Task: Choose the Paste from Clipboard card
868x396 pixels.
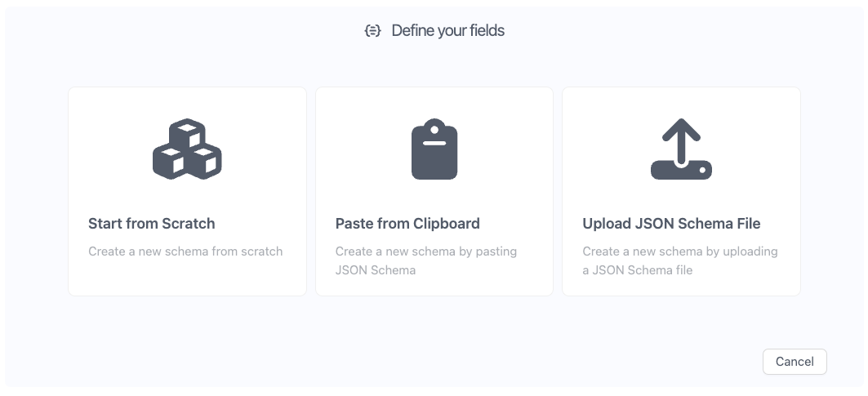Action: (x=434, y=191)
